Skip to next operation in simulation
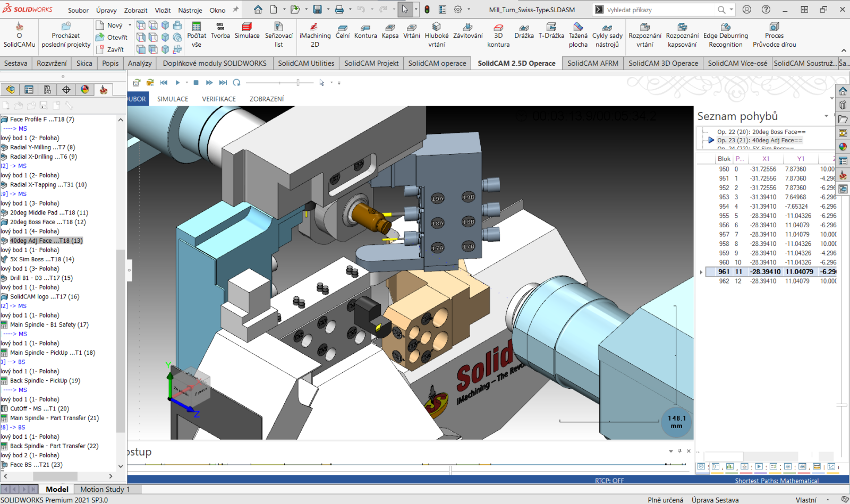Screen dimensions: 850x504 tap(223, 82)
